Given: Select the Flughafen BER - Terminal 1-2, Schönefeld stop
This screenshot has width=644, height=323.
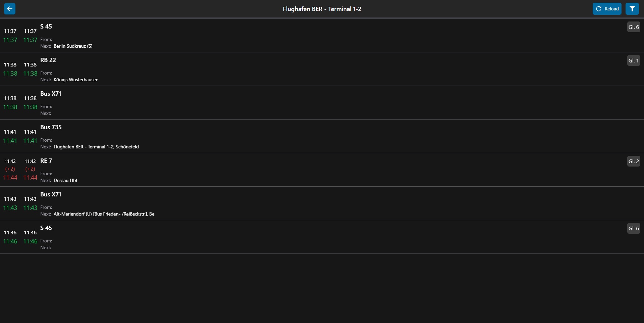Looking at the screenshot, I should (96, 147).
